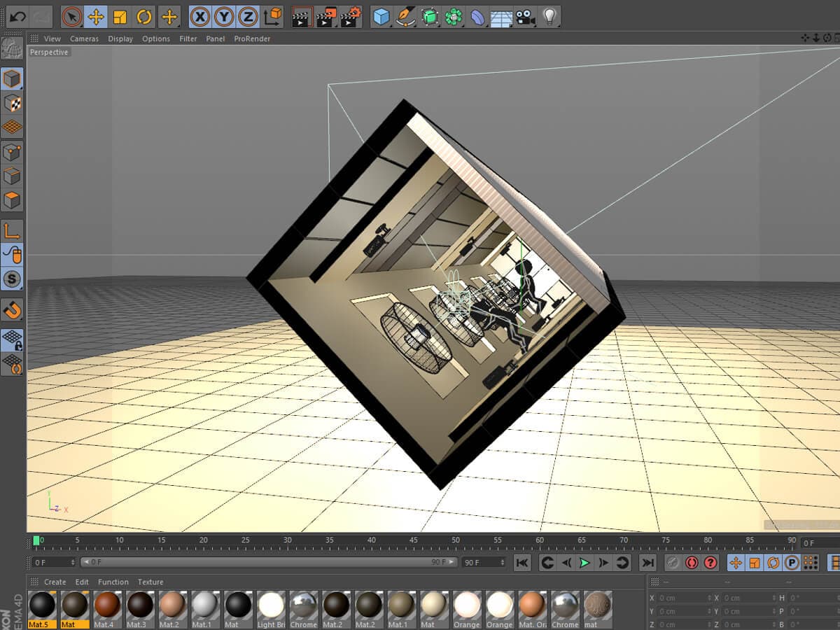Select the Chrome material swatch
The width and height of the screenshot is (840, 630).
tap(303, 605)
